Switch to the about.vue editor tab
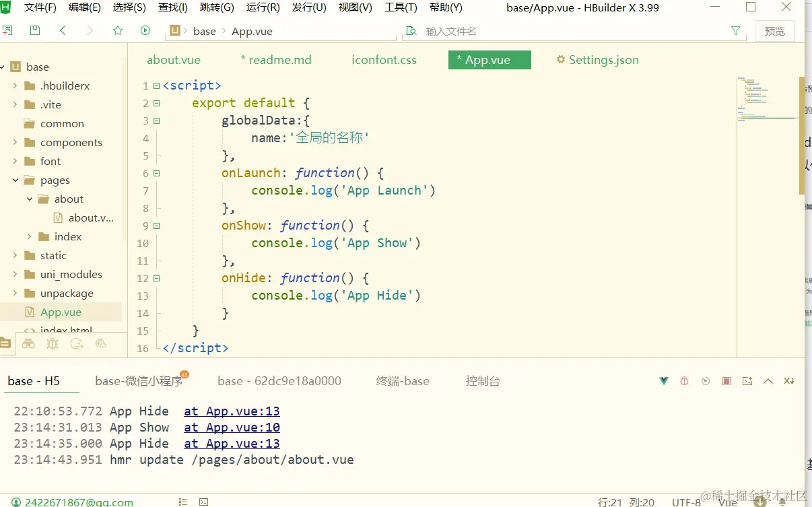 [x=174, y=60]
